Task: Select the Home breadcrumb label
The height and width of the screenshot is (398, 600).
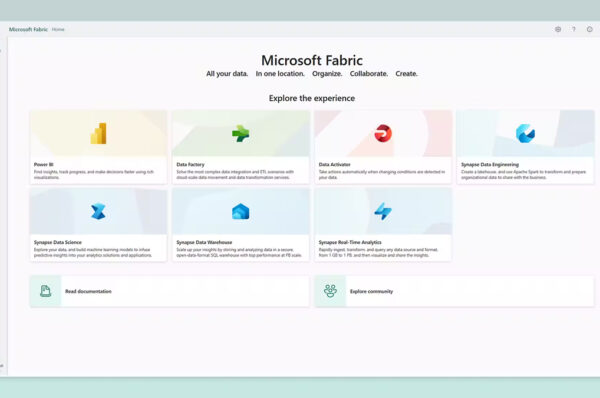Action: [x=58, y=29]
